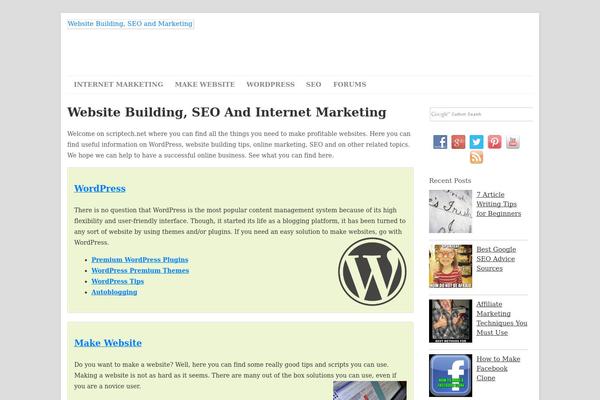The width and height of the screenshot is (600, 400).
Task: Subscribe via the orange RSS feed icon
Action: click(x=476, y=157)
